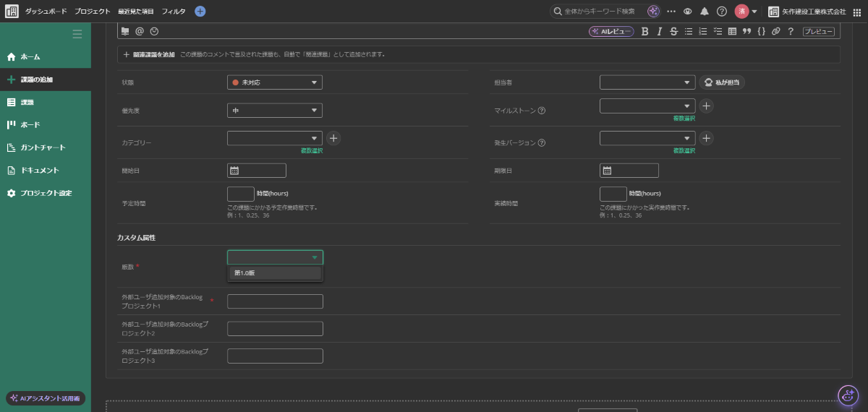Click AIアシスタント活用術 button in sidebar
868x412 pixels.
click(46, 398)
